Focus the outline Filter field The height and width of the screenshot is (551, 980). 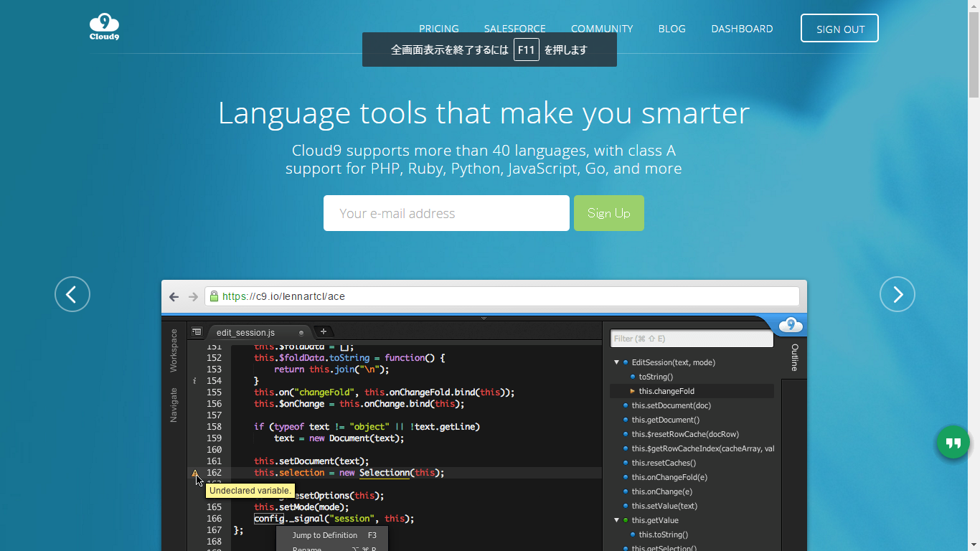pos(692,339)
